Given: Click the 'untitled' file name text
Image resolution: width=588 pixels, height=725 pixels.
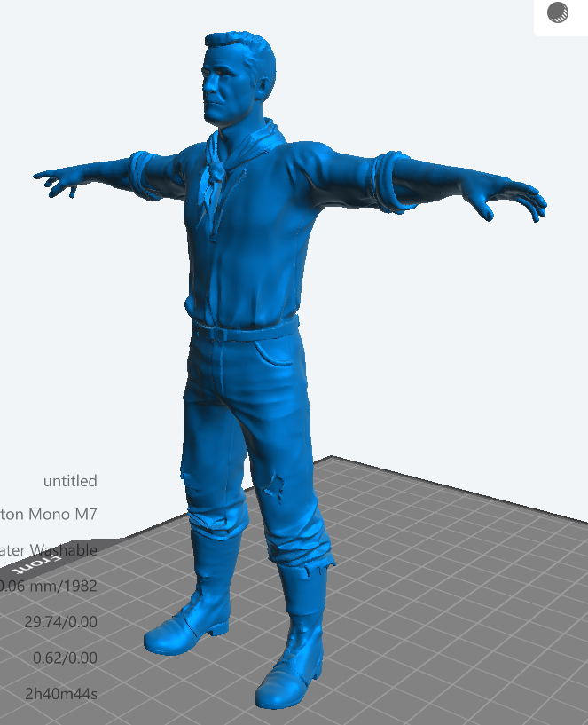Looking at the screenshot, I should click(70, 481).
